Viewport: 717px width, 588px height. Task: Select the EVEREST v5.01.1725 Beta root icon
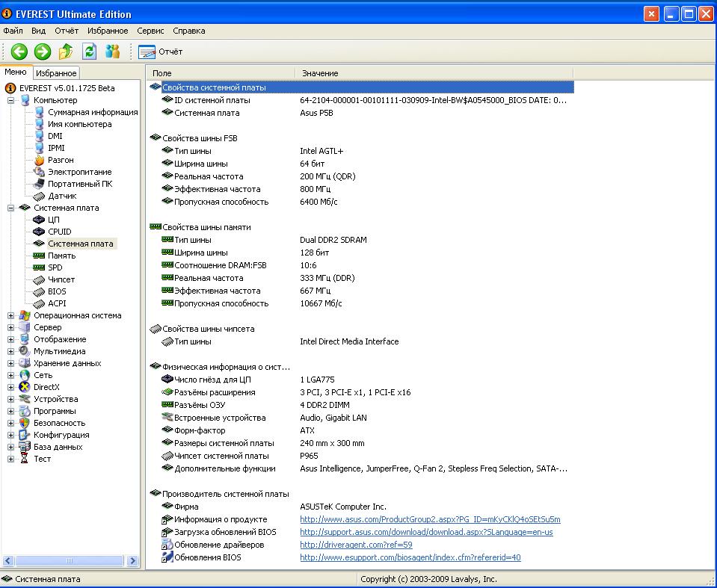pos(10,88)
